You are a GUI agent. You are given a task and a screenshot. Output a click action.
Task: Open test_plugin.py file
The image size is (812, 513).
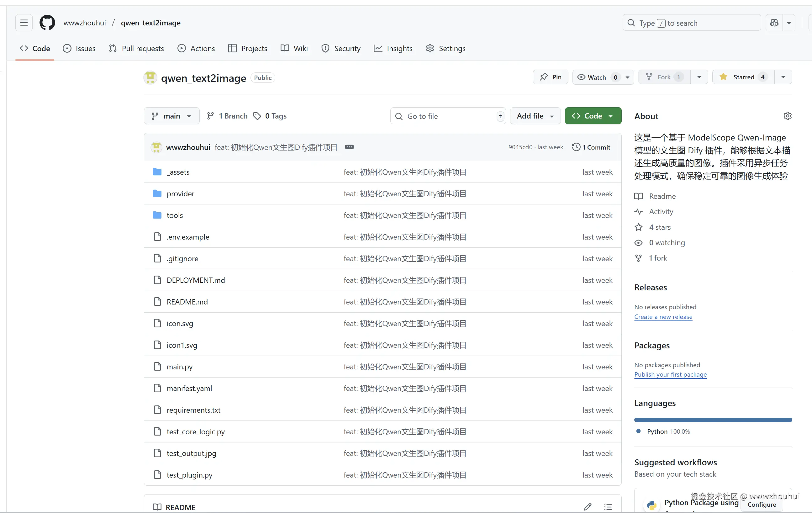point(189,475)
